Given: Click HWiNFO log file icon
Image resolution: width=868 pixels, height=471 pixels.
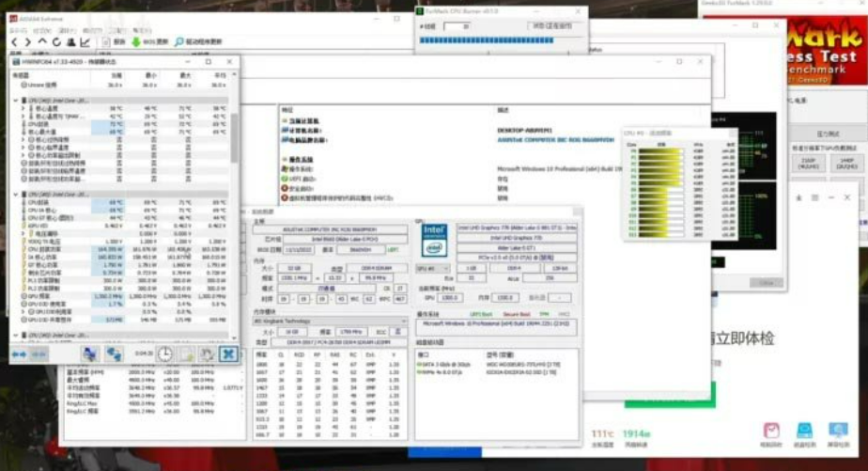Looking at the screenshot, I should [x=186, y=354].
